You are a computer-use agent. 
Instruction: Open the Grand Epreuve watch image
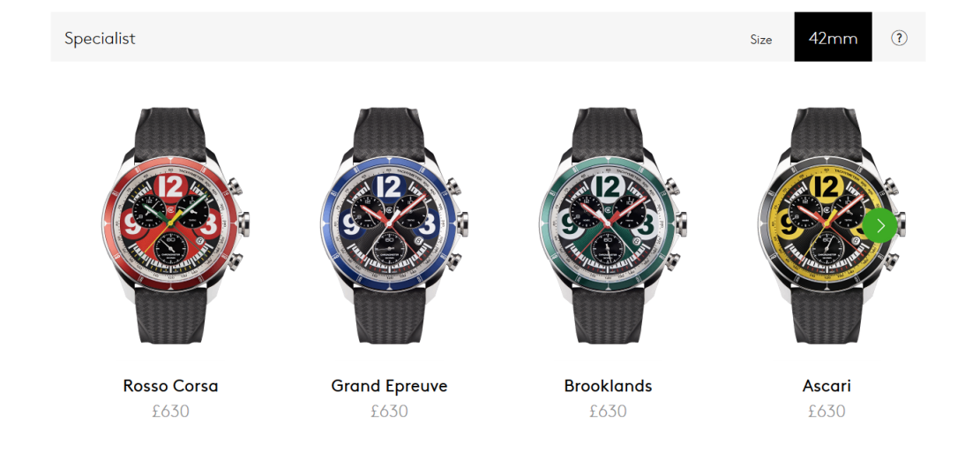pos(389,225)
